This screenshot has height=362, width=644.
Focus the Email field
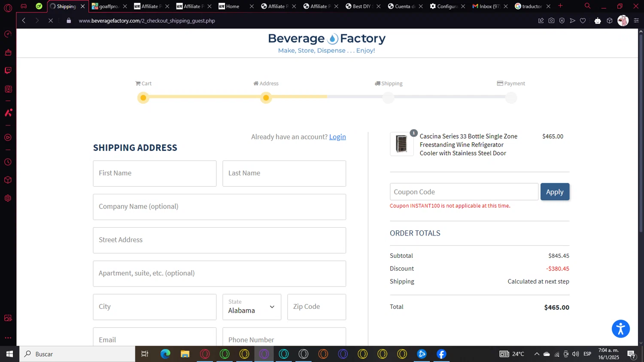(x=155, y=337)
